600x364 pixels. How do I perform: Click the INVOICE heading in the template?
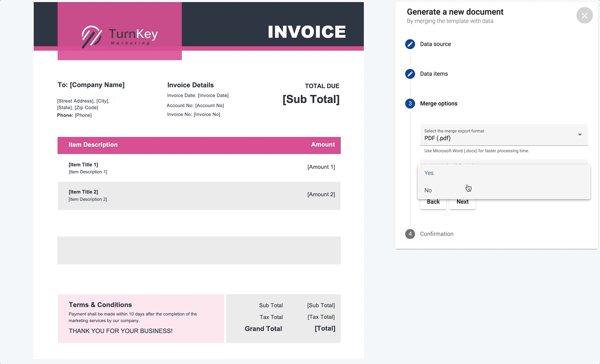click(307, 32)
